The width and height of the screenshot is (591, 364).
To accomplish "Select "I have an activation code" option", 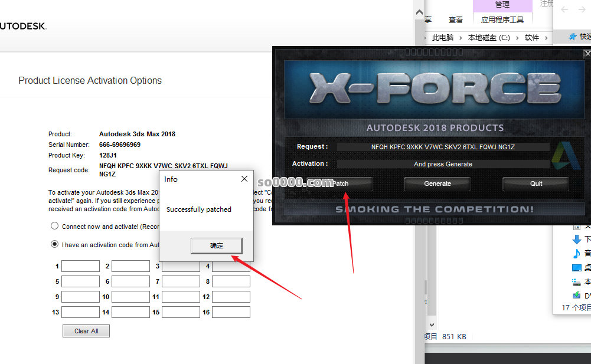I will pyautogui.click(x=55, y=244).
